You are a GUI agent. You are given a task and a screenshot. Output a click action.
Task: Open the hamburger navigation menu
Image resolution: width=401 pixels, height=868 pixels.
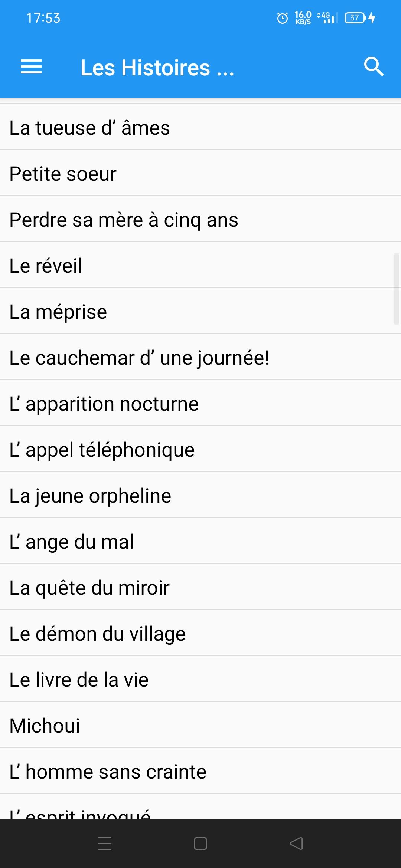31,67
